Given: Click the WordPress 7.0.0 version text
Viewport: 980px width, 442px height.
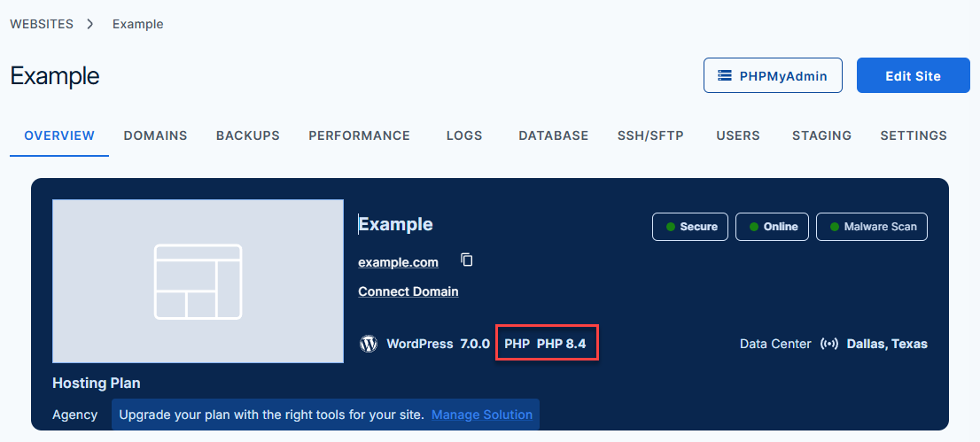Looking at the screenshot, I should 438,343.
